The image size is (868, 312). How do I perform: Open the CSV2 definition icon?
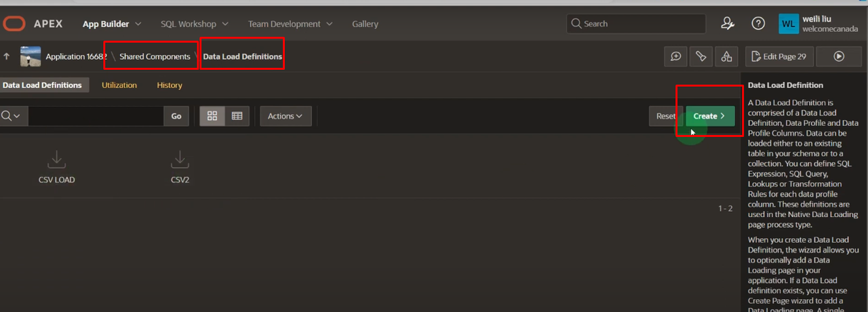point(180,159)
